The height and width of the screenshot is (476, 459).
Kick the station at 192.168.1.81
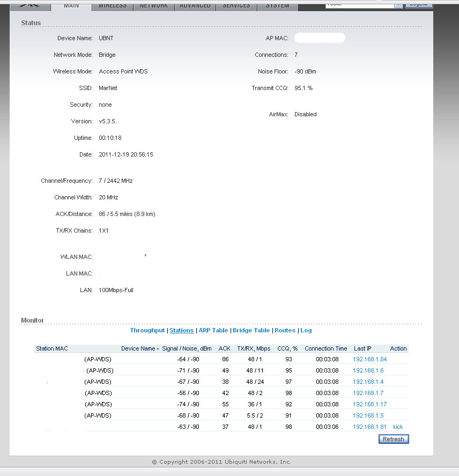[398, 427]
